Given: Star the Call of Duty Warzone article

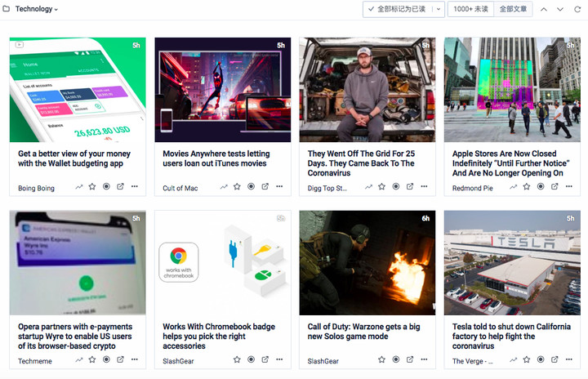Looking at the screenshot, I should 381,359.
